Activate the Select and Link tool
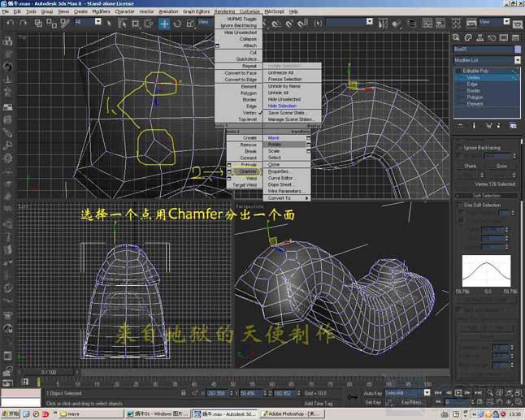 click(38, 23)
